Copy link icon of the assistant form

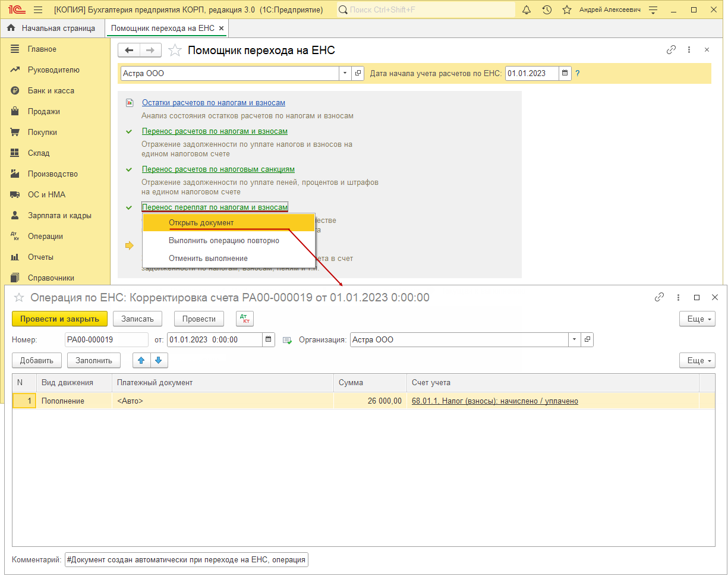671,50
